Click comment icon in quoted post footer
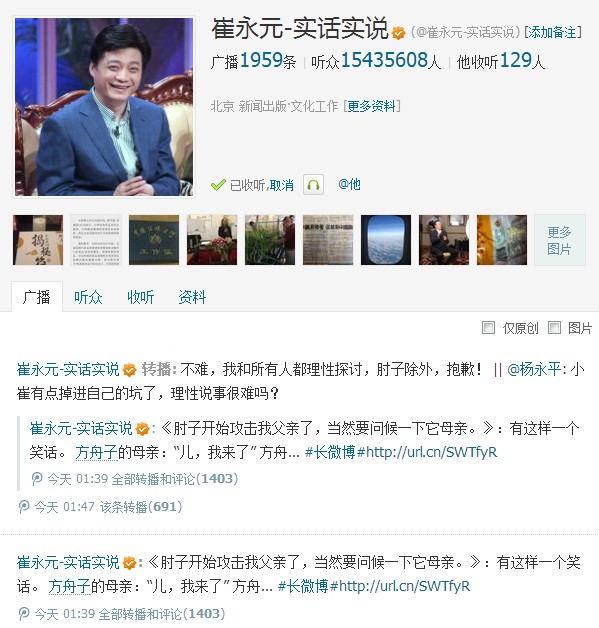 [37, 479]
